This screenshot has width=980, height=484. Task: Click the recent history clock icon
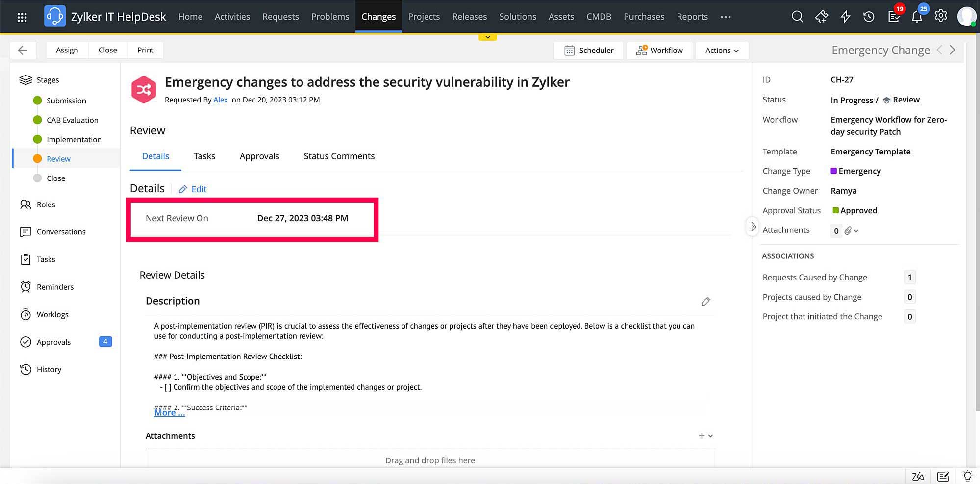[869, 17]
